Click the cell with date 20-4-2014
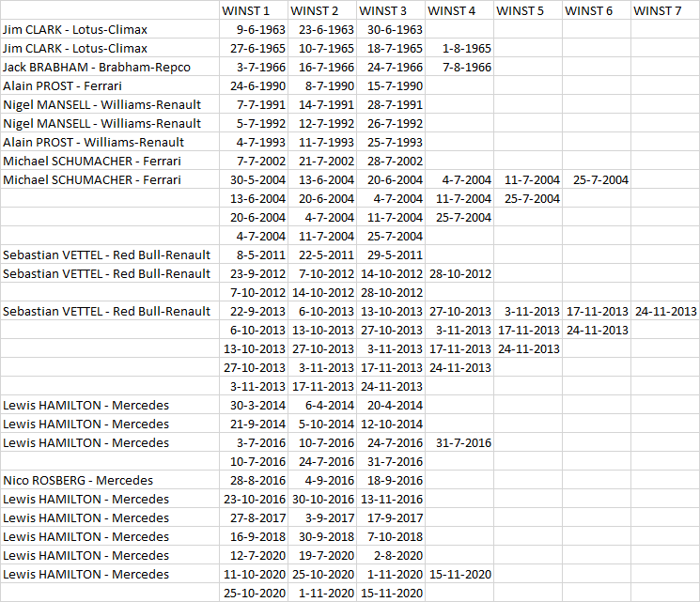Viewport: 700px width, 602px height. (391, 405)
